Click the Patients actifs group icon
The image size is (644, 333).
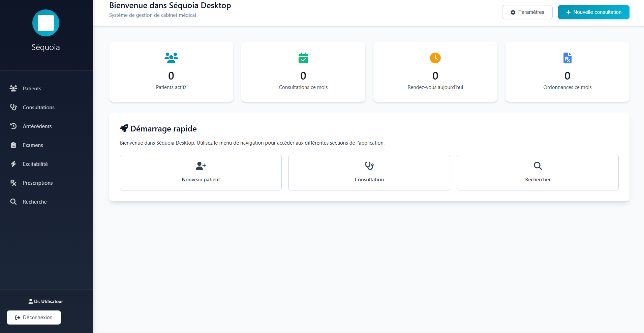coord(171,58)
